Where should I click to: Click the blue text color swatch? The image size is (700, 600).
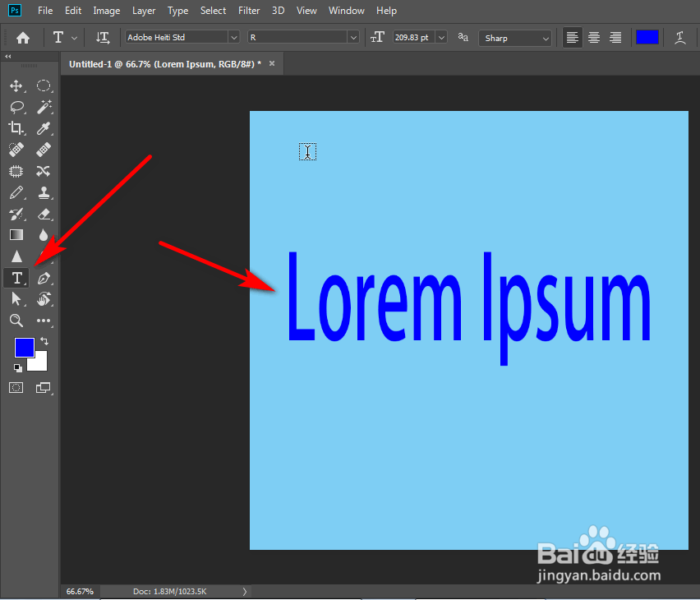[647, 37]
